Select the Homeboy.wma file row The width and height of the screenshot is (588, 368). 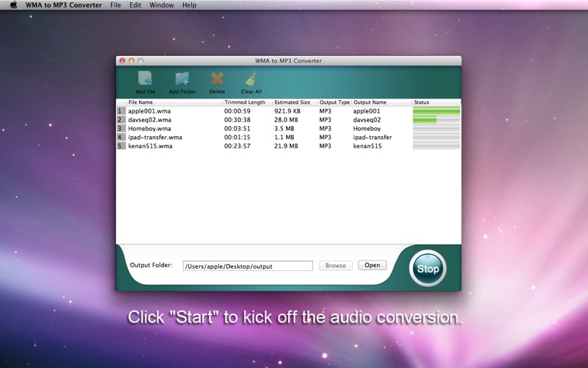(288, 128)
